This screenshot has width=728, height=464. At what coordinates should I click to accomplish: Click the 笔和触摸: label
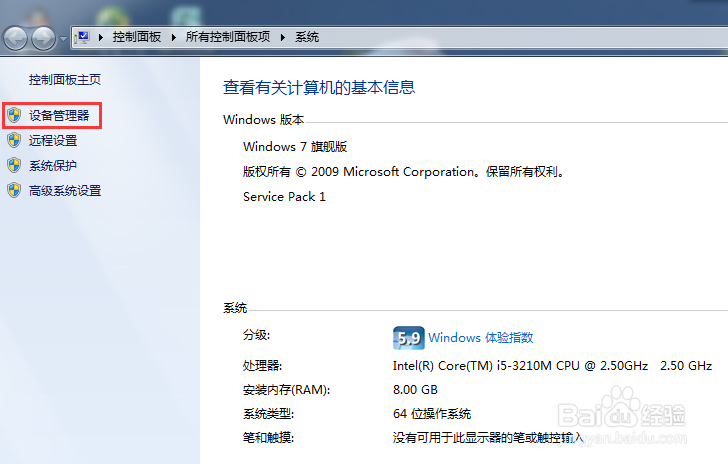point(268,438)
